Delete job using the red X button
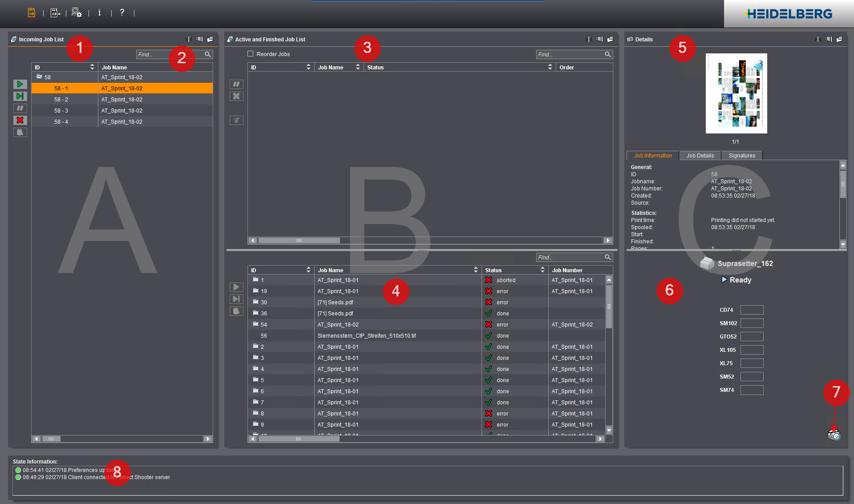Viewport: 854px width, 504px height. click(x=20, y=120)
